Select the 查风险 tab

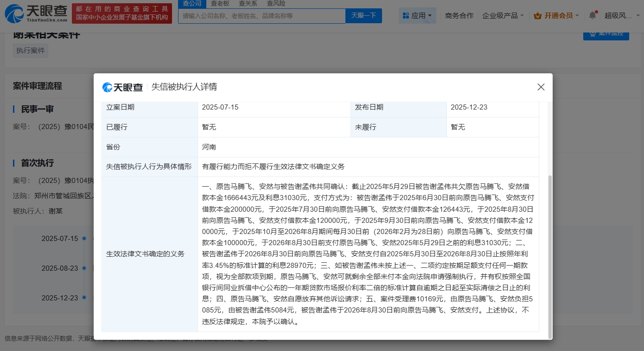pyautogui.click(x=276, y=3)
